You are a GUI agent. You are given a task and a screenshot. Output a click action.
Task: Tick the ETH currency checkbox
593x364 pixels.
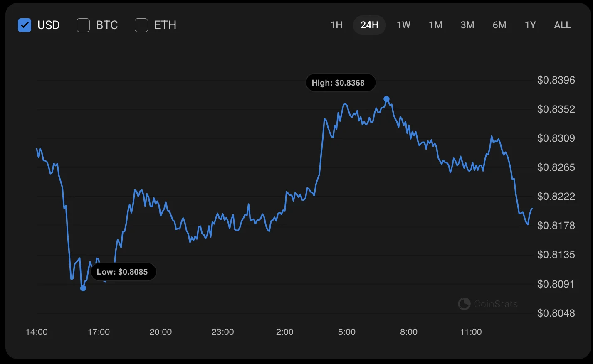point(141,25)
